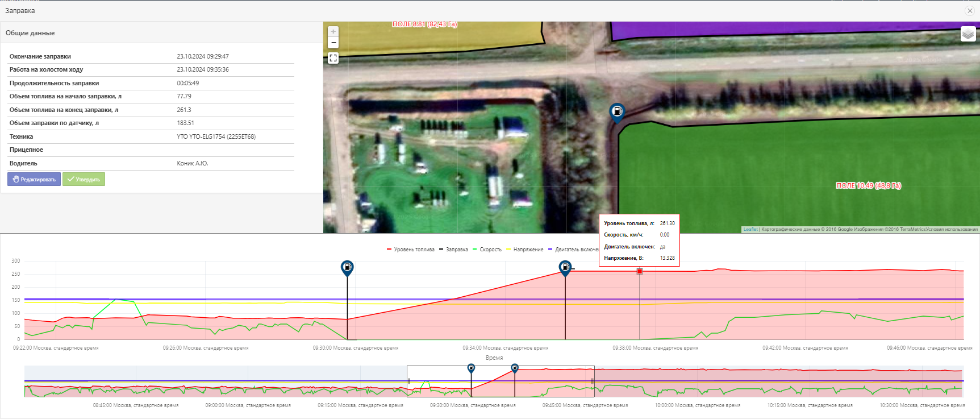Open the Leaflet attribution link
980x419 pixels.
pos(750,230)
